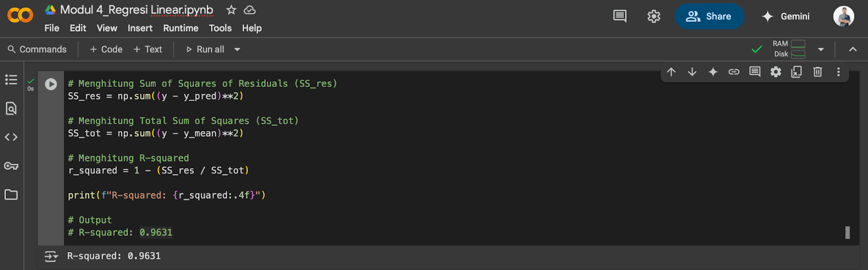This screenshot has height=270, width=868.
Task: Collapse the header with chevron up
Action: coord(853,49)
